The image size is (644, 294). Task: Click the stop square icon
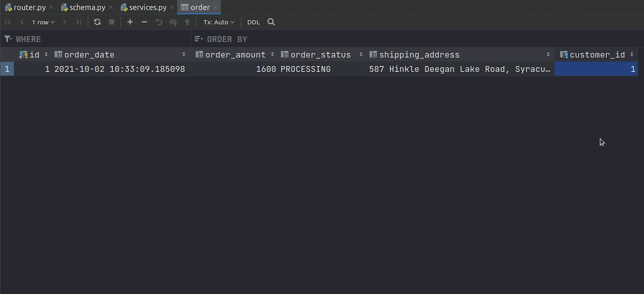click(x=111, y=22)
